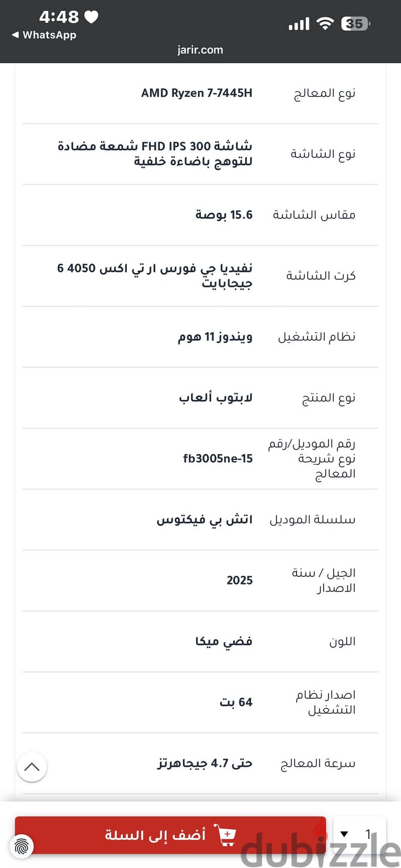The height and width of the screenshot is (868, 401).
Task: Tap the اتش بي فيكتوس series value
Action: point(205,519)
